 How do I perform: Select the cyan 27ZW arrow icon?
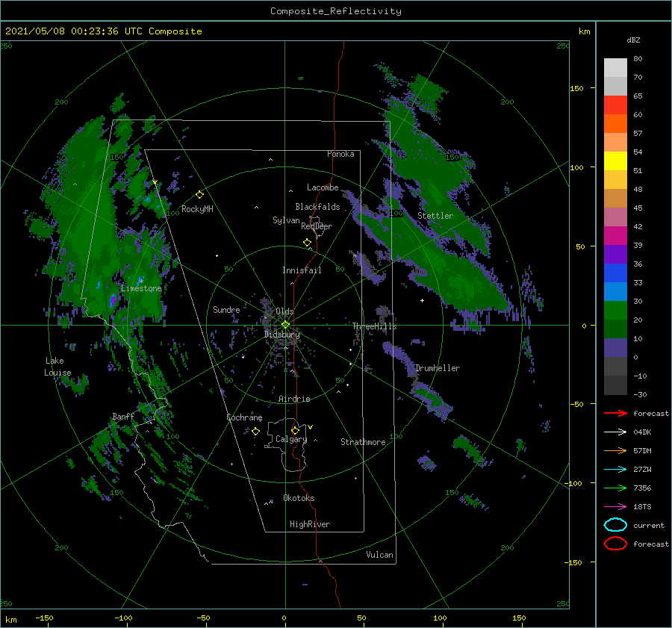coord(615,470)
